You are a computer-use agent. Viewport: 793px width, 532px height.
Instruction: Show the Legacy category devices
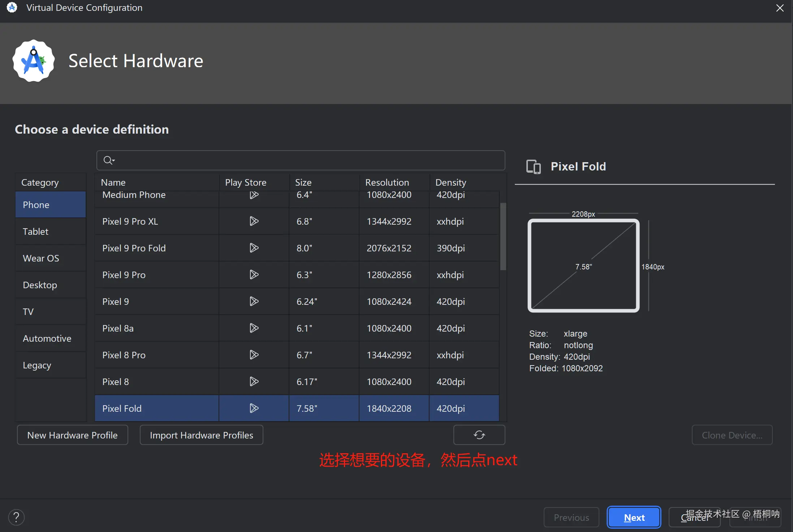(51, 365)
